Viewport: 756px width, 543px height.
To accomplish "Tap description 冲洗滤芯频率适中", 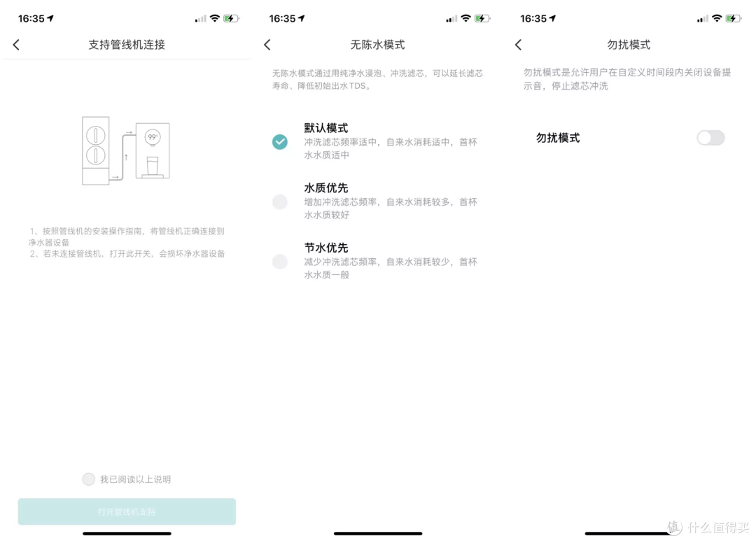I will point(340,142).
